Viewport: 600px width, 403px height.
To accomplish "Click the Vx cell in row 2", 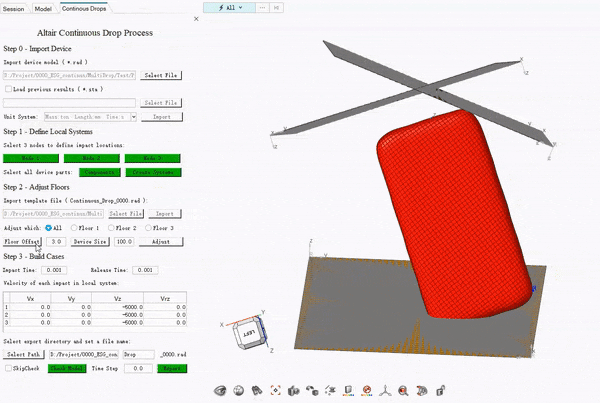I will click(x=30, y=315).
